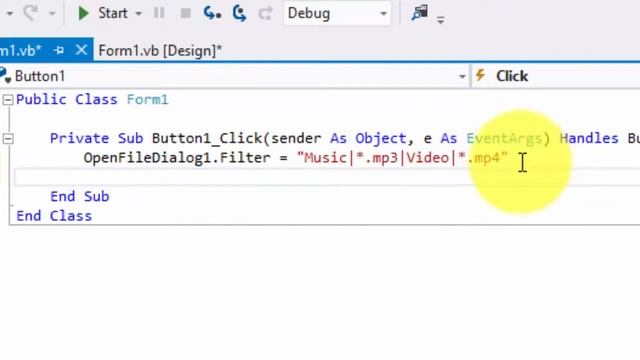Click the End Sub line

(80, 196)
